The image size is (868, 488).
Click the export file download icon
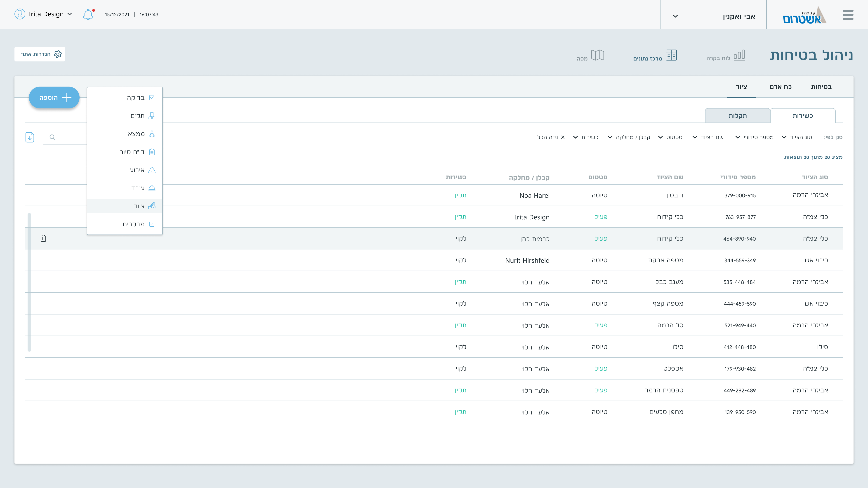30,137
